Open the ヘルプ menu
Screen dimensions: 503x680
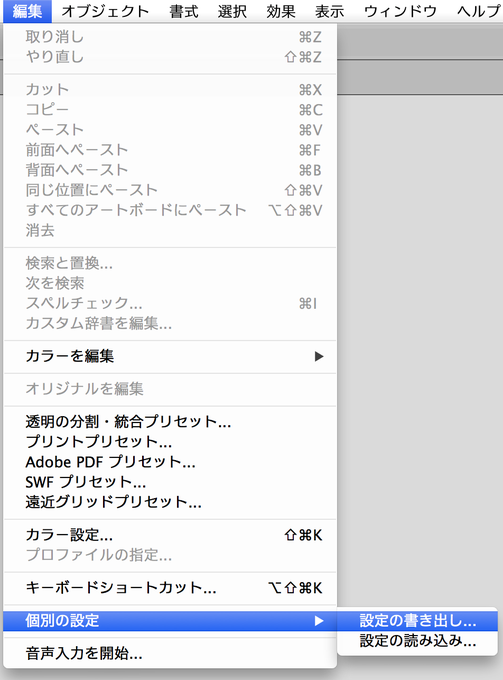tap(478, 11)
